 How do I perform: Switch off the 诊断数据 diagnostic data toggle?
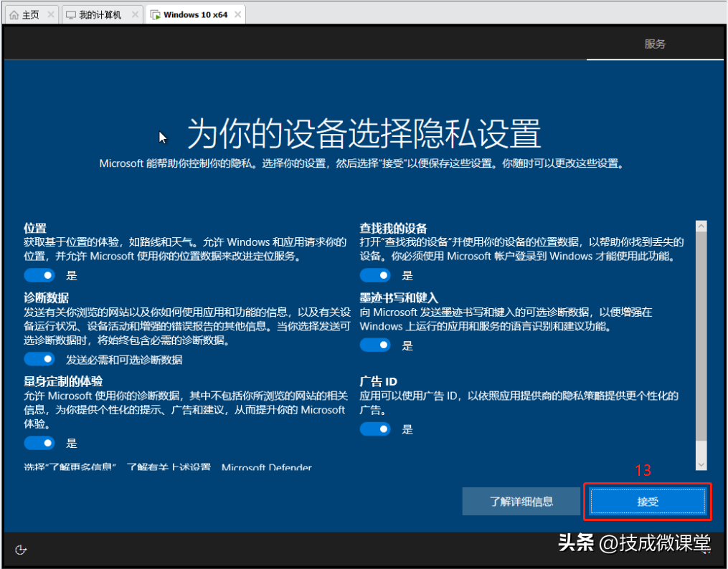[39, 359]
